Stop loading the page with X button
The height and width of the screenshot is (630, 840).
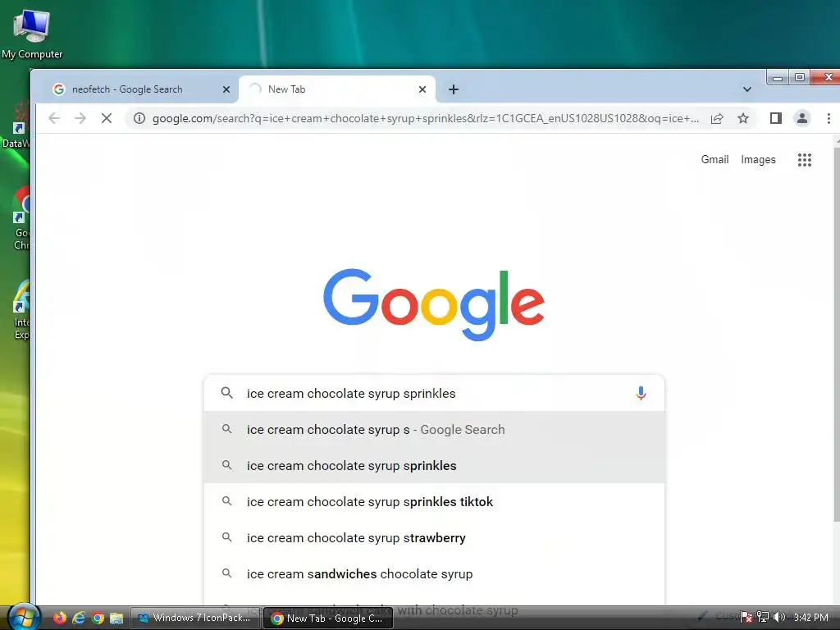click(x=107, y=118)
